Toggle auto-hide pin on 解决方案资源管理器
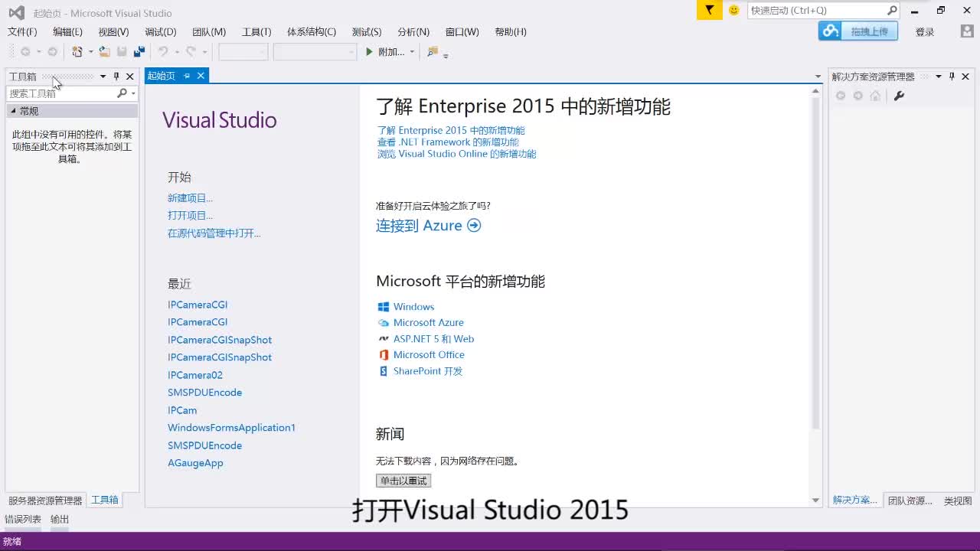Image resolution: width=980 pixels, height=551 pixels. (952, 77)
